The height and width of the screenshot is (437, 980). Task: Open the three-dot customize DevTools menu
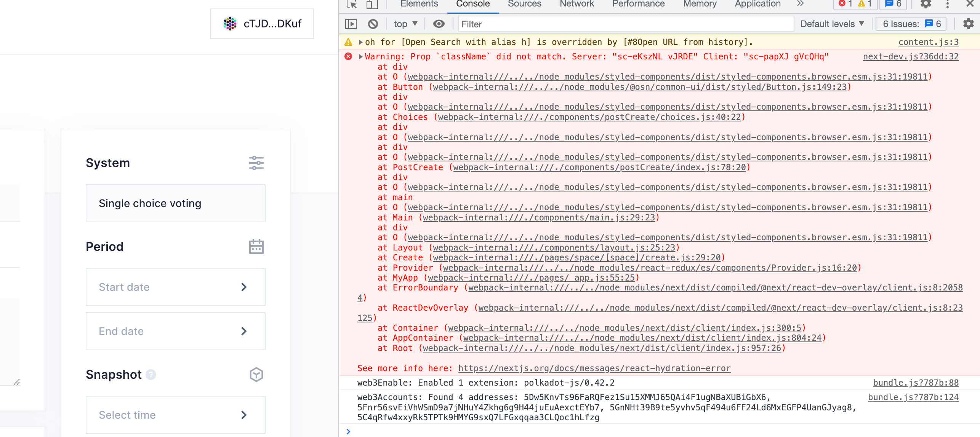click(x=947, y=5)
